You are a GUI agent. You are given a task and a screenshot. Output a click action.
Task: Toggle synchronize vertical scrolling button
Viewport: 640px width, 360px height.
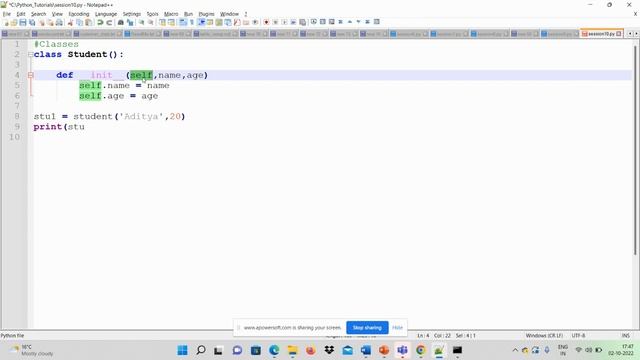click(162, 22)
